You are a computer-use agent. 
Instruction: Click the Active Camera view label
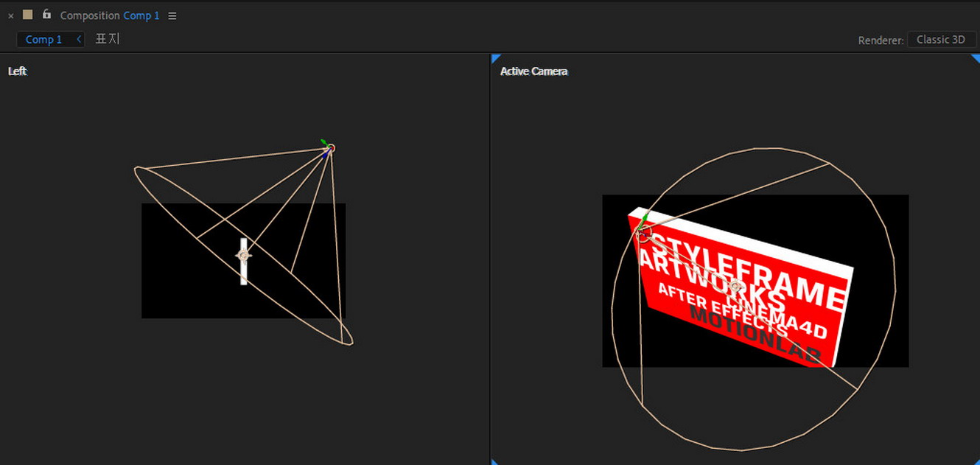(x=533, y=71)
